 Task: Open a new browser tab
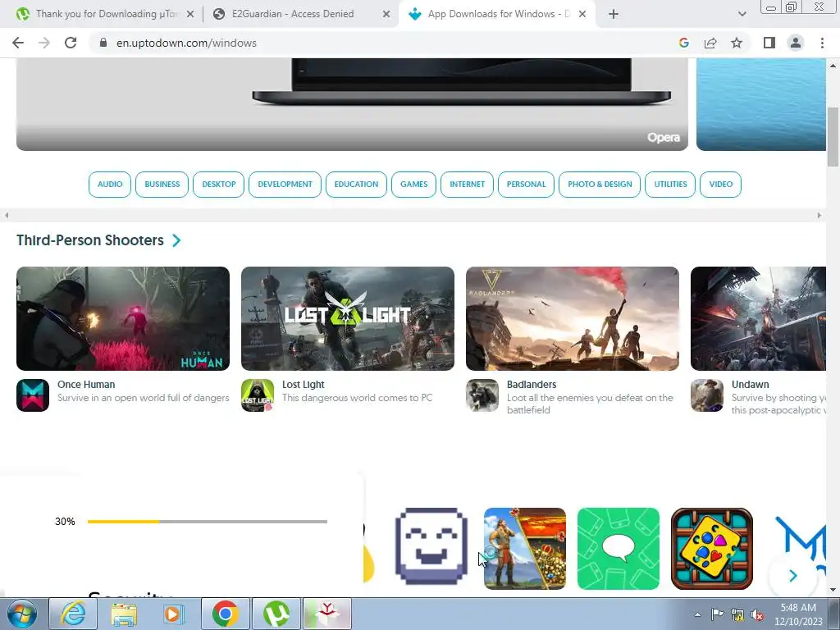[614, 14]
